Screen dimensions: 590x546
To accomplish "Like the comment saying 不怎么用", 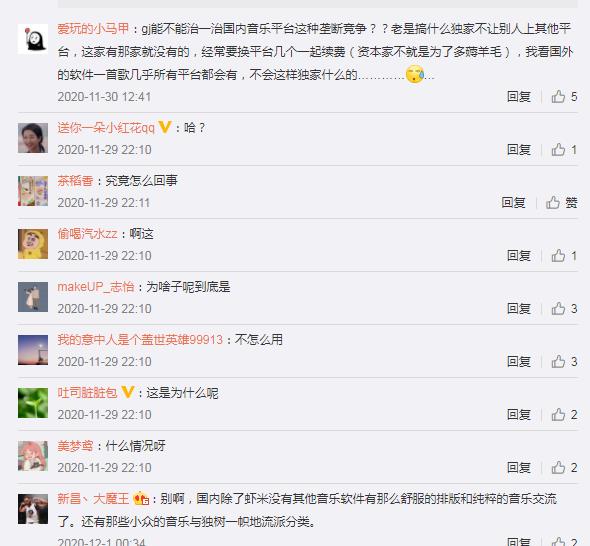I will point(564,362).
